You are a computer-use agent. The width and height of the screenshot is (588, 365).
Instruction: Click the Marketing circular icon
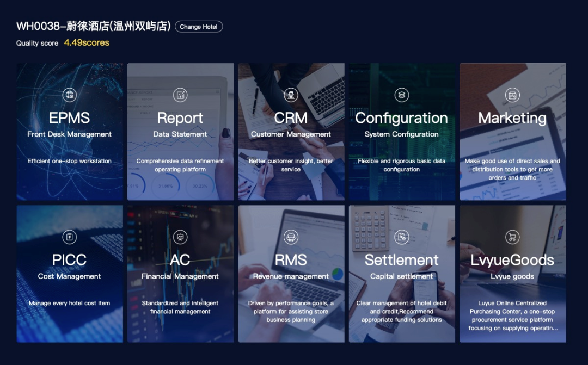[512, 95]
